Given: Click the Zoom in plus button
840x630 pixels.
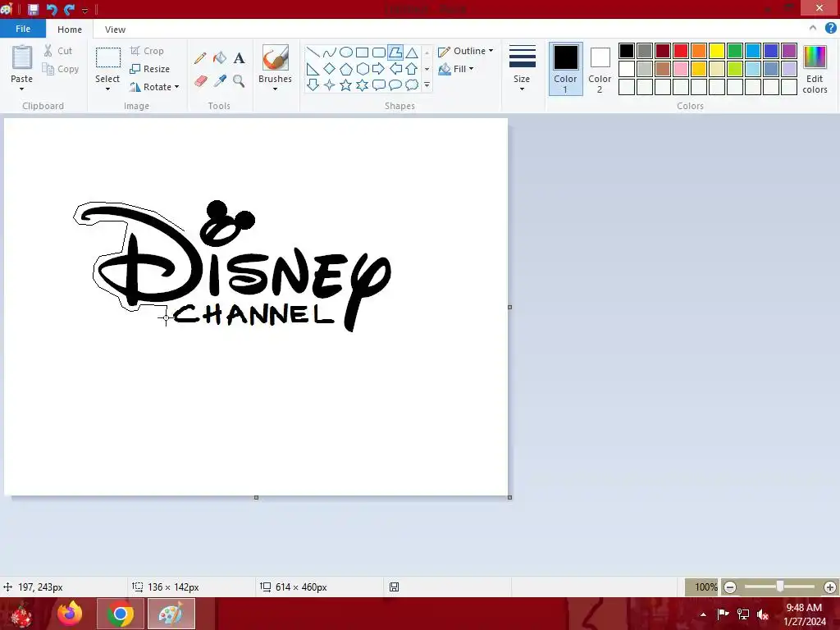Looking at the screenshot, I should click(x=830, y=587).
